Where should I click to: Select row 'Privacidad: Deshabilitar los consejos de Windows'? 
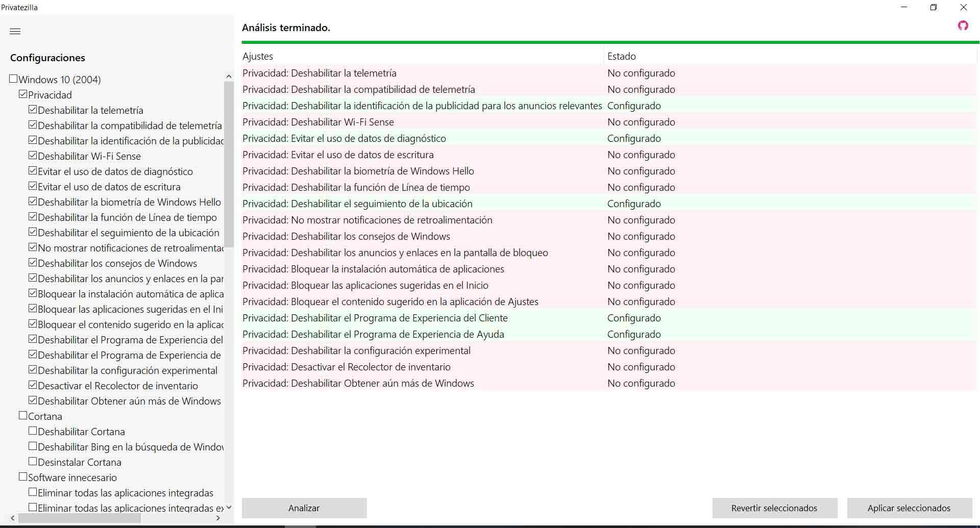(609, 236)
